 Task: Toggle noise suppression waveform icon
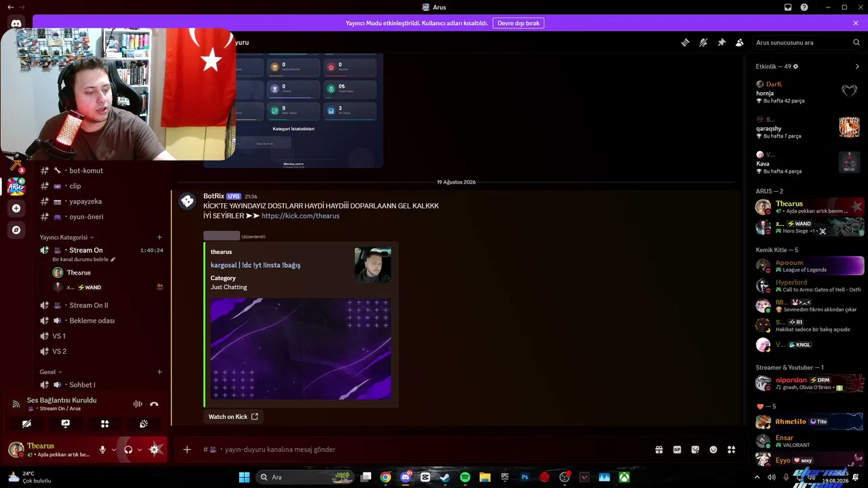138,404
